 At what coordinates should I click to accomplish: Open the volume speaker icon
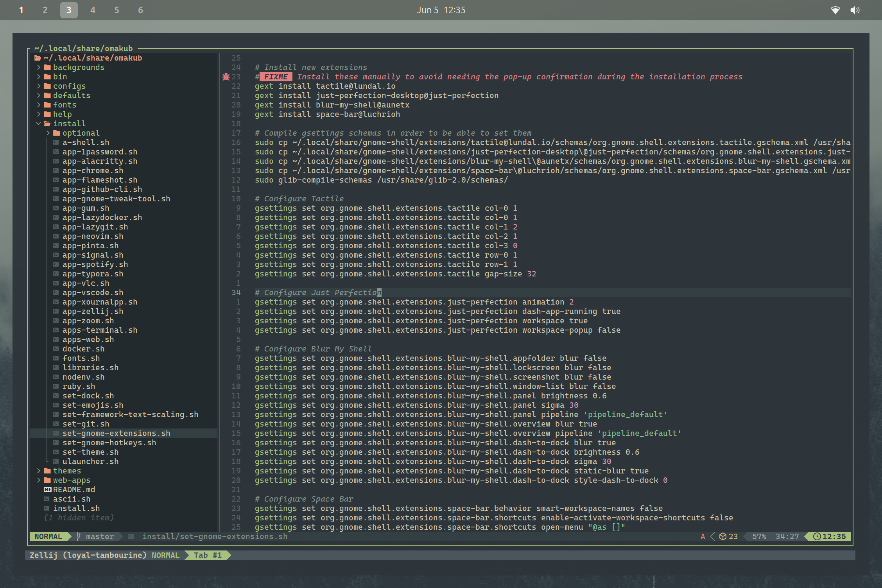(855, 10)
